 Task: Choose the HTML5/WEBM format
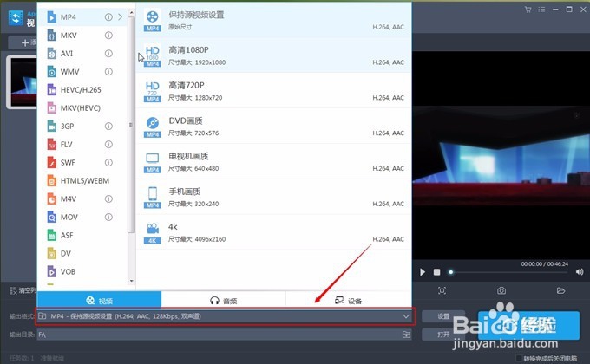tap(82, 180)
